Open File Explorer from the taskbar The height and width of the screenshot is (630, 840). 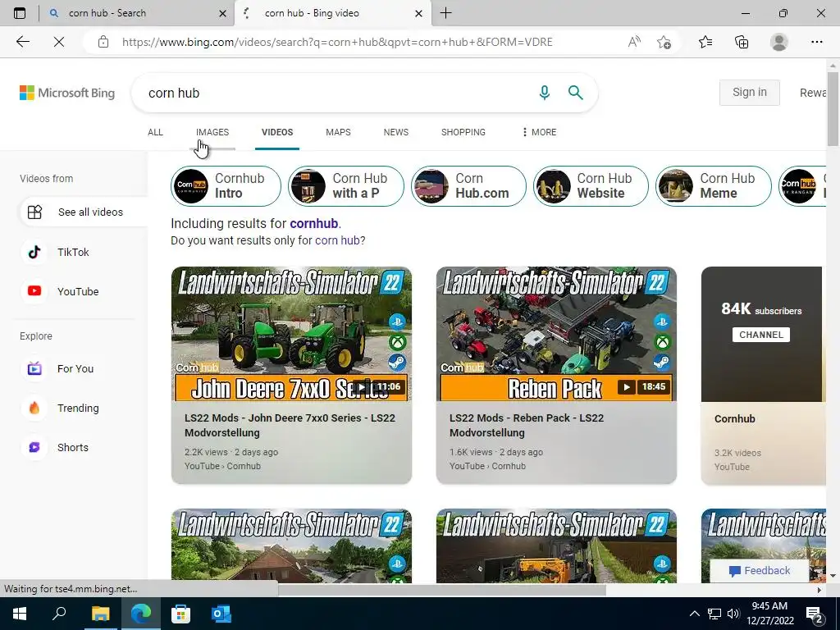100,614
